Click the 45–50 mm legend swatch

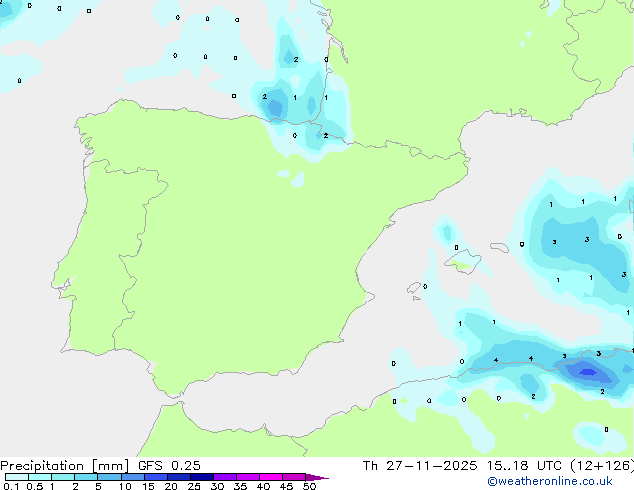coord(294,477)
